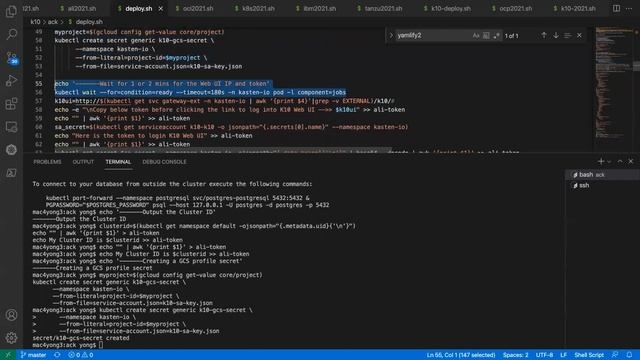Toggle Match Whole Word in find widget
This screenshot has width=640, height=360.
coord(486,36)
